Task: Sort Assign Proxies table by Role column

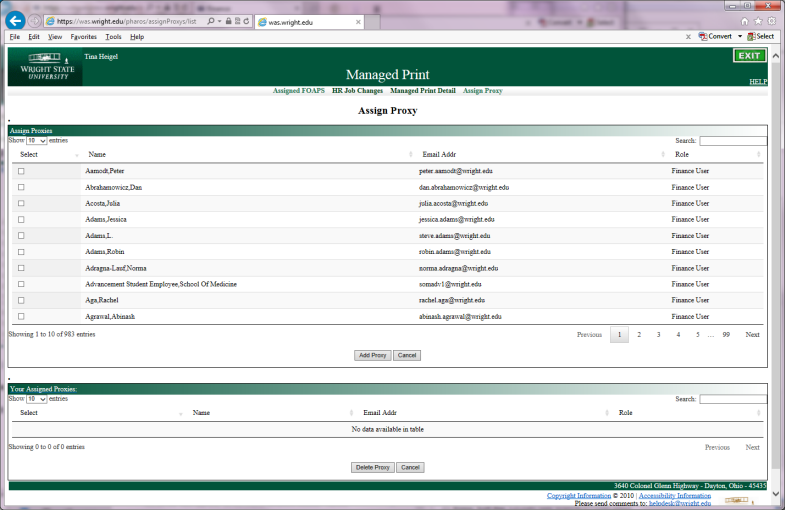Action: coord(716,154)
